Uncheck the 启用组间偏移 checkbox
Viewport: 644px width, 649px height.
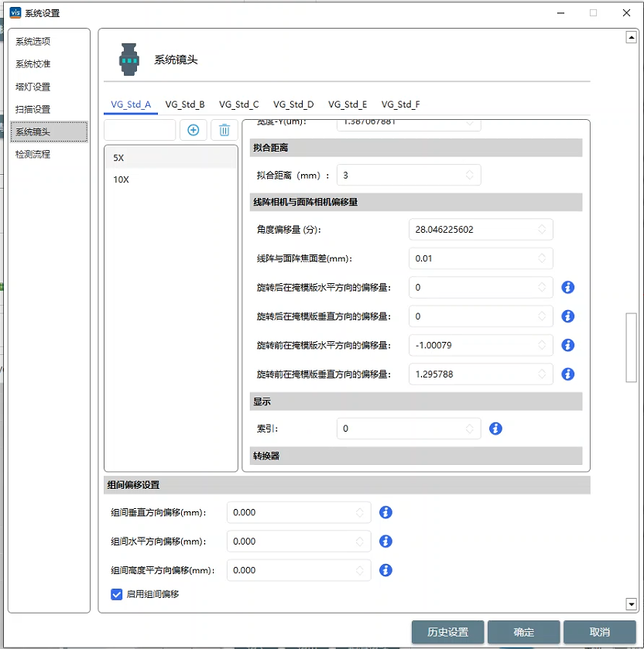click(x=117, y=594)
